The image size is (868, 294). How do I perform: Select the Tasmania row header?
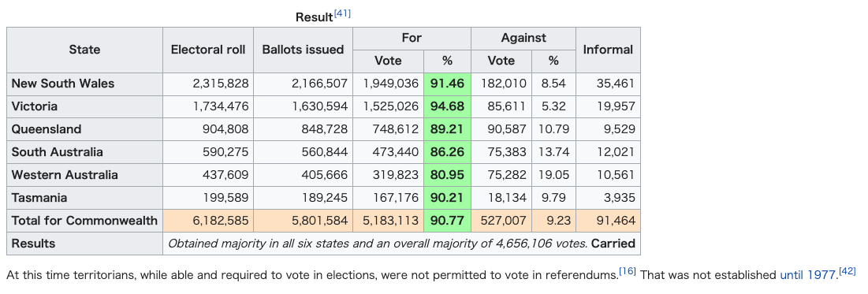click(84, 198)
